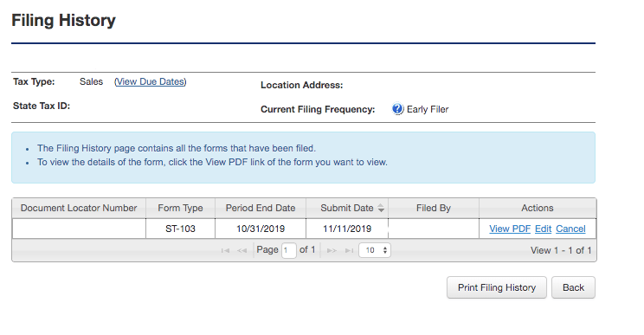Image resolution: width=644 pixels, height=335 pixels.
Task: Sort by the Document Locator Number column header
Action: (x=79, y=208)
